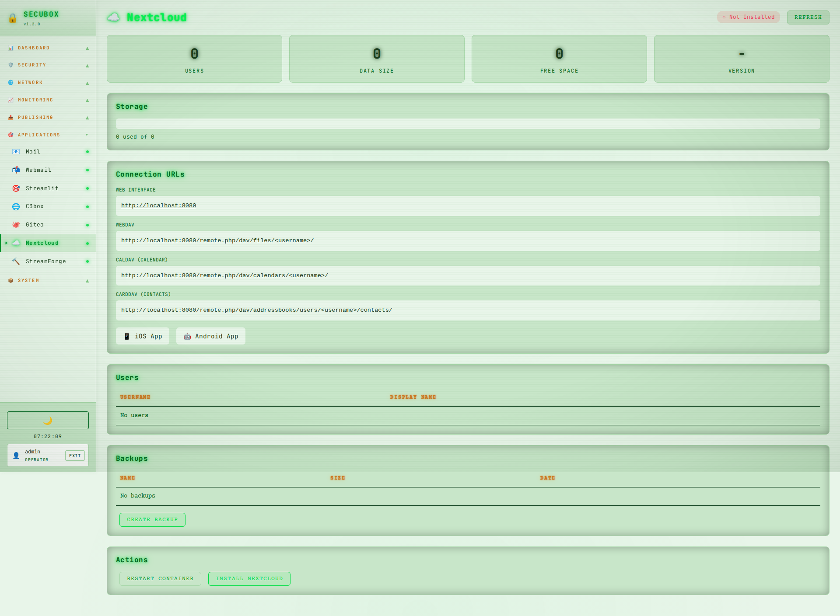Click the Nextcloud cloud icon in sidebar
840x616 pixels.
click(x=16, y=243)
